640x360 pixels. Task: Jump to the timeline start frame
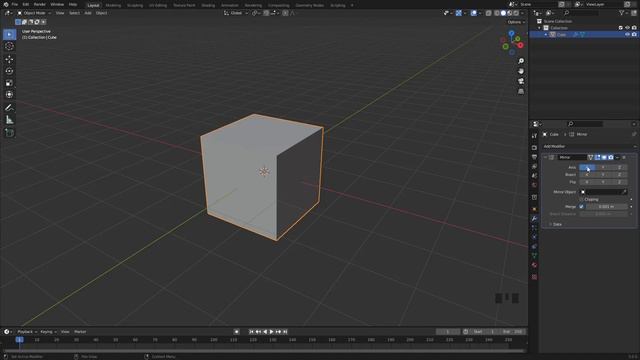click(251, 332)
